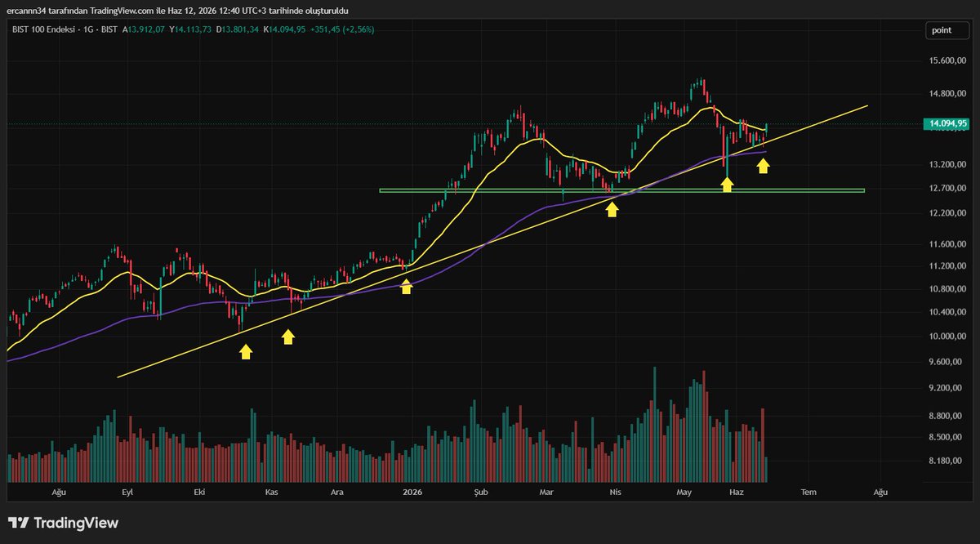980x544 pixels.
Task: Click the Kas label on time axis
Action: [273, 493]
